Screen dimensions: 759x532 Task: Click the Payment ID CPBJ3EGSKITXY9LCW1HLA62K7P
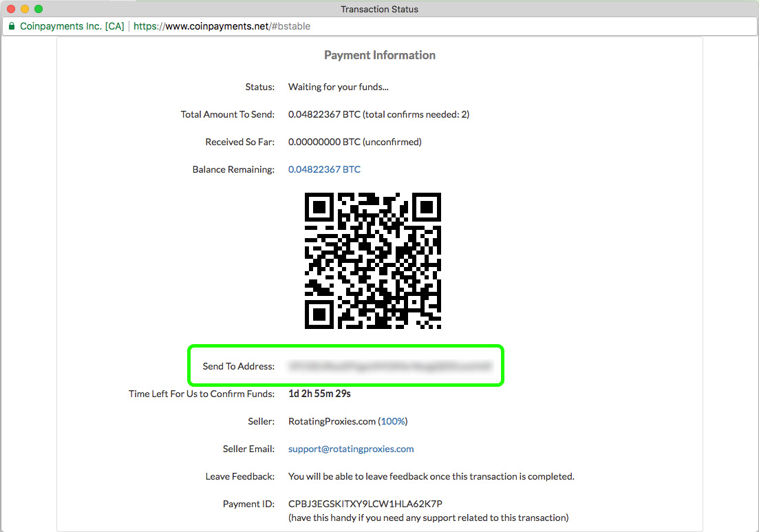click(x=365, y=504)
